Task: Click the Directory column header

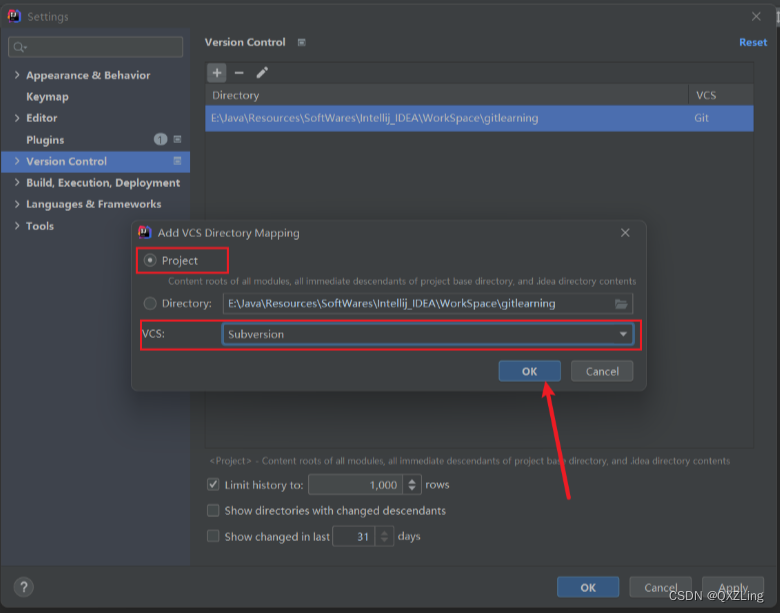Action: pos(447,95)
